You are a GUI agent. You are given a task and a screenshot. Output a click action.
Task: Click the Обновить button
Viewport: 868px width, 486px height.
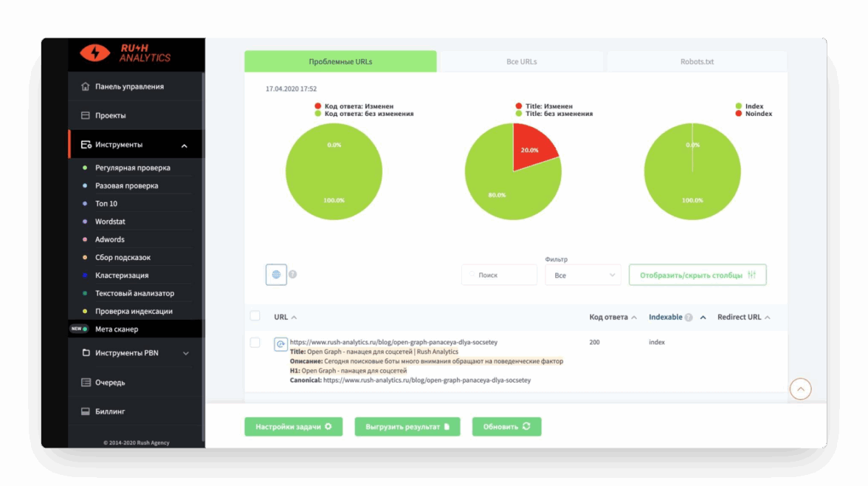point(506,427)
